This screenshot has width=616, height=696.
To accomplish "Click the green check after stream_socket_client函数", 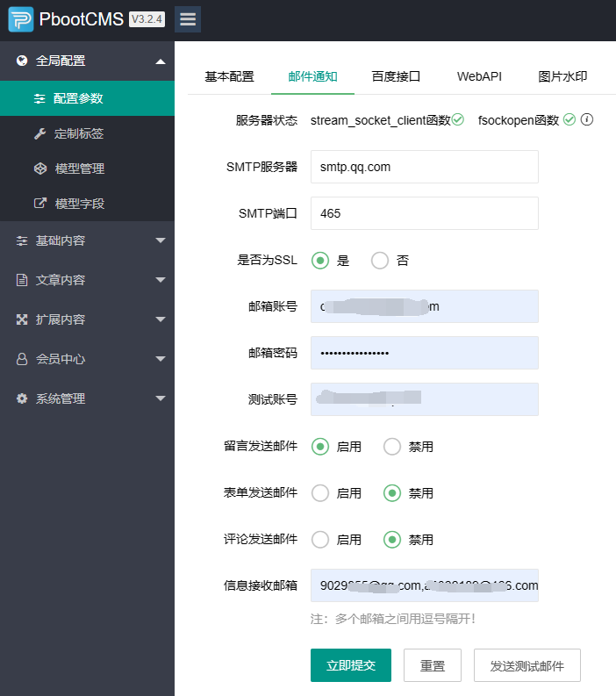I will pyautogui.click(x=458, y=119).
